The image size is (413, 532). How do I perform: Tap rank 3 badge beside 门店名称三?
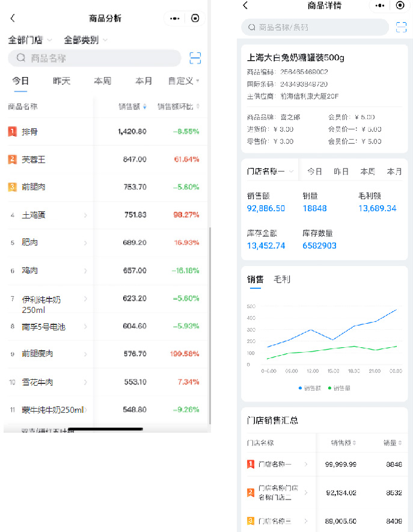(251, 521)
